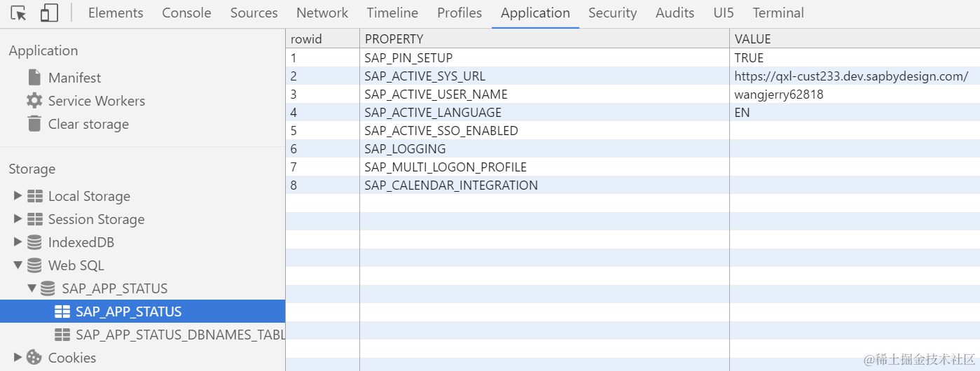Select the SAP_APP_STATUS_DBNAMES table item
Image resolution: width=980 pixels, height=371 pixels.
179,335
